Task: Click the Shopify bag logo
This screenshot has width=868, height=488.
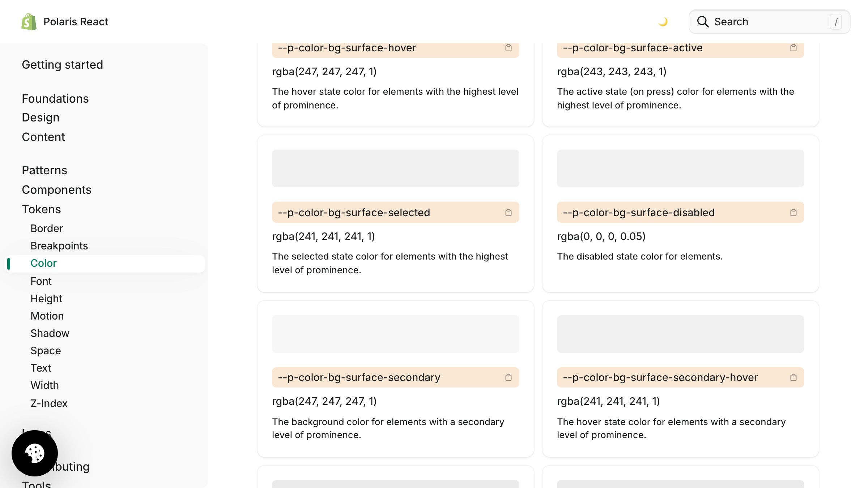Action: click(29, 22)
